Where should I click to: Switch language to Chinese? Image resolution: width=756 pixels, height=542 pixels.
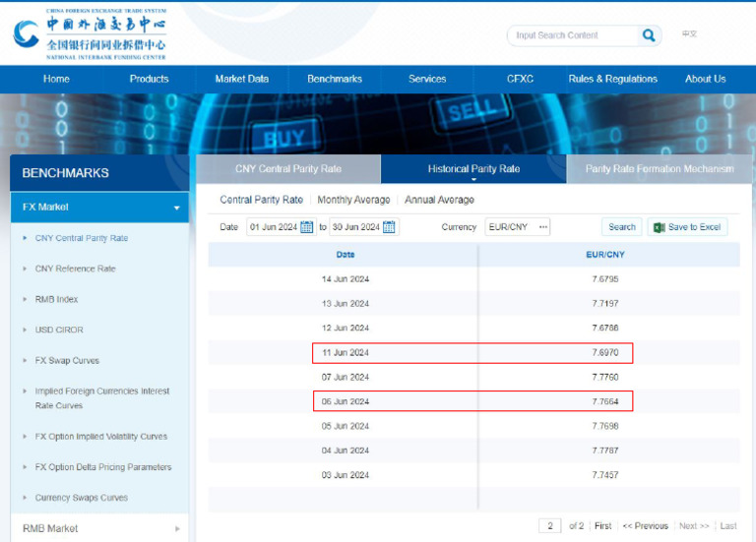pos(689,34)
